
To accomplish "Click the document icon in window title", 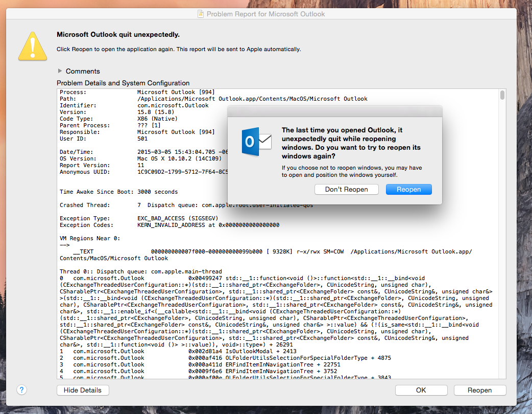I will point(201,14).
